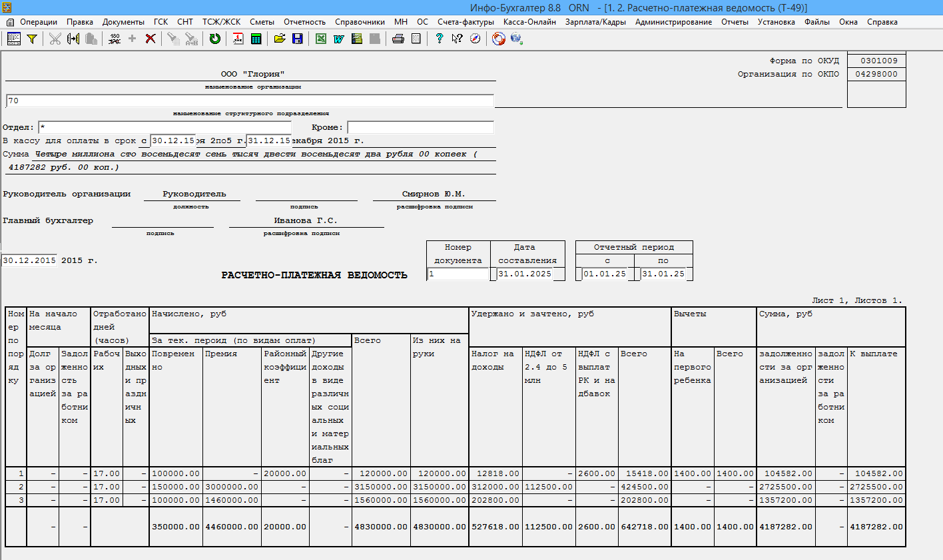Screen dimensions: 943x560
Task: Open the Сметы menu
Action: coord(262,22)
